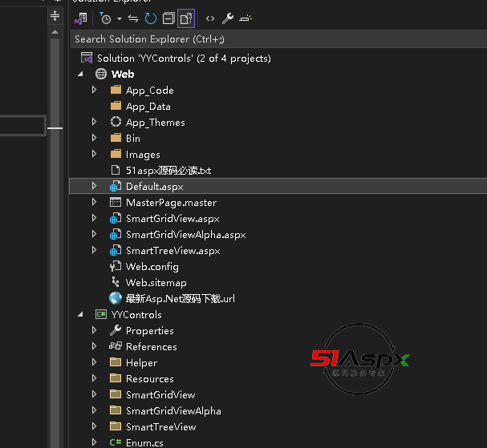This screenshot has height=448, width=487.
Task: Collapse the YYControls project node
Action: (x=80, y=314)
